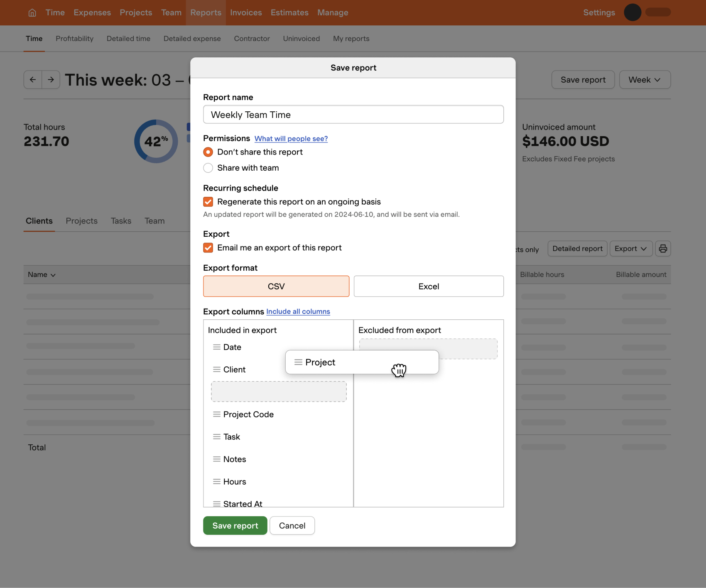Click the drag handle beside the Date column
Viewport: 706px width, 588px height.
[216, 347]
